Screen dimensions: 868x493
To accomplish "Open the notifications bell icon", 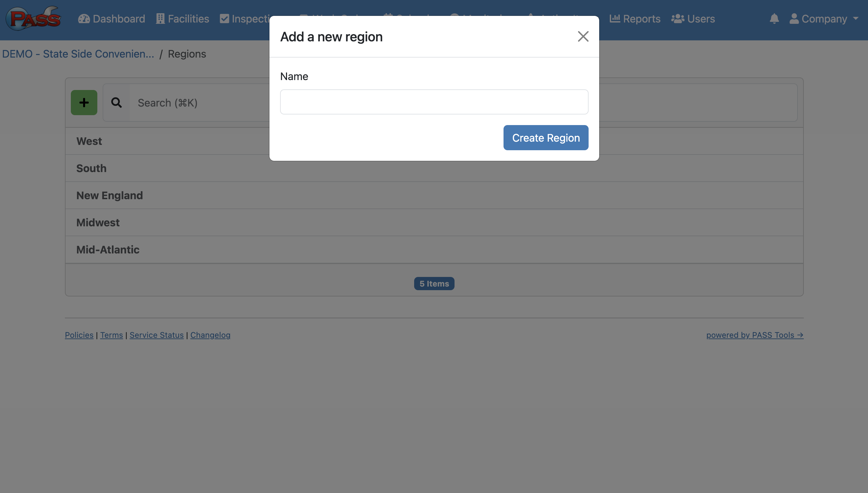I will (774, 19).
